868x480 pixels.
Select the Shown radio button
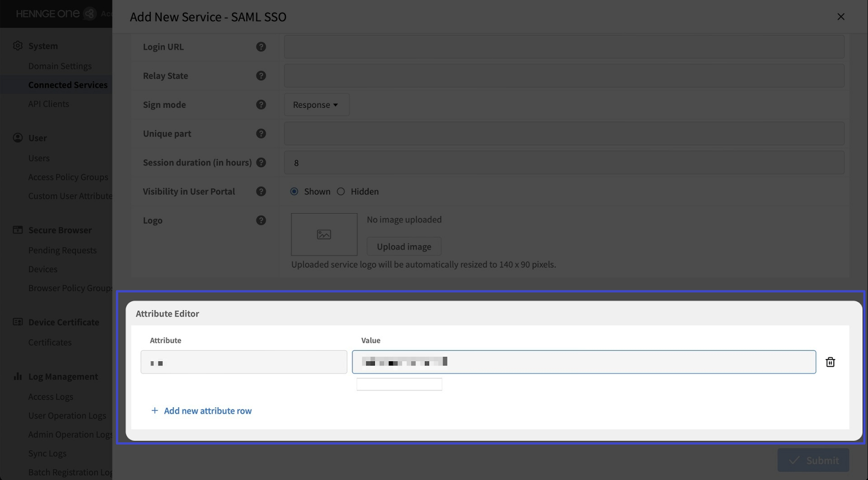coord(294,191)
